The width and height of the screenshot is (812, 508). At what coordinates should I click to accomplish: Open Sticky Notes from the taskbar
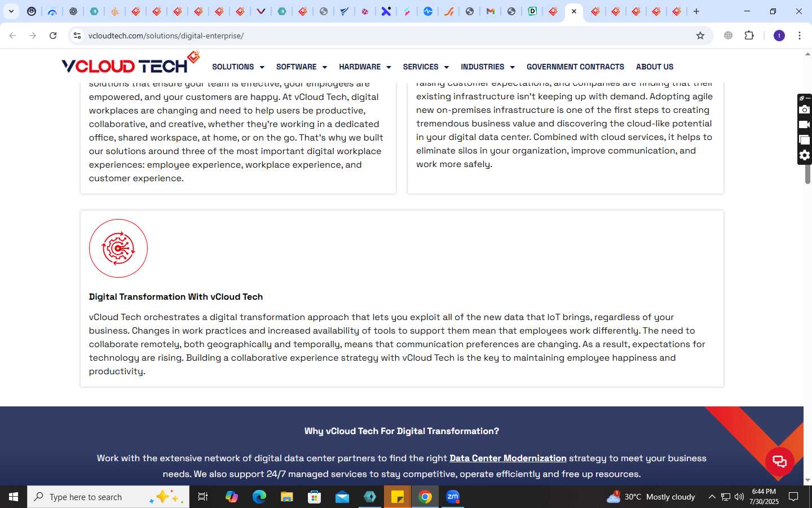[398, 497]
